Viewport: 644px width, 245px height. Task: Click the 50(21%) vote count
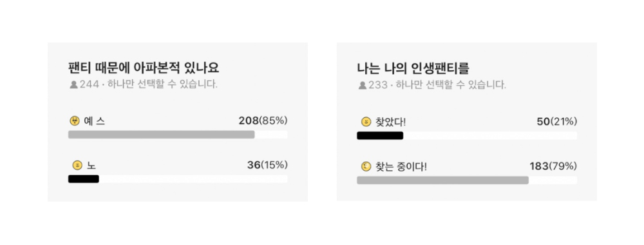point(556,122)
